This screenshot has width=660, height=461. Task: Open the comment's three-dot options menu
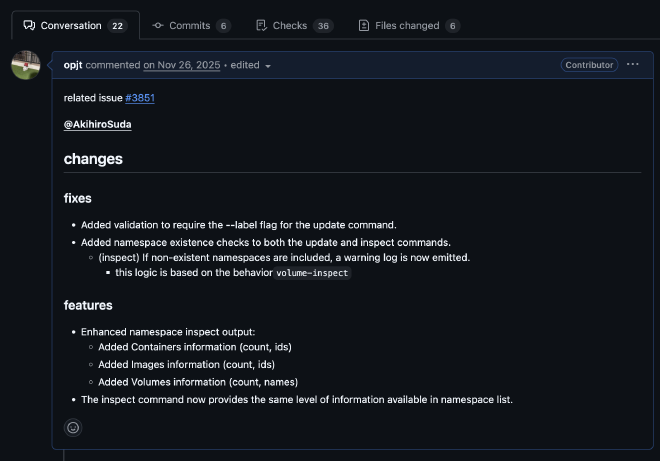click(632, 65)
